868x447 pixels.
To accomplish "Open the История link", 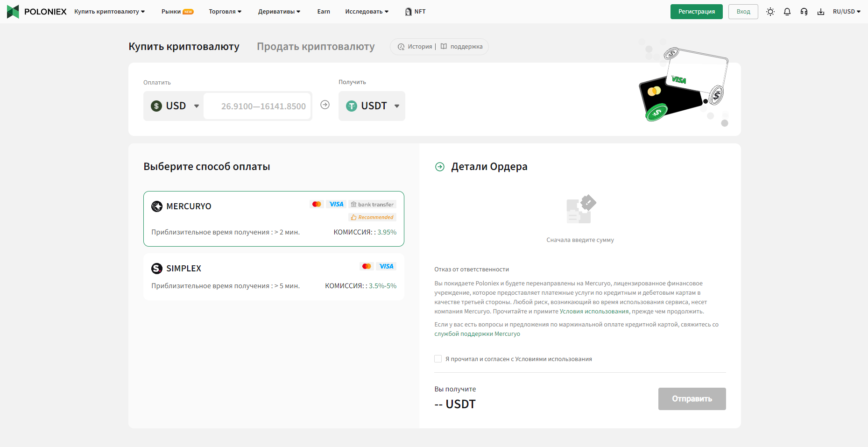I will click(420, 47).
